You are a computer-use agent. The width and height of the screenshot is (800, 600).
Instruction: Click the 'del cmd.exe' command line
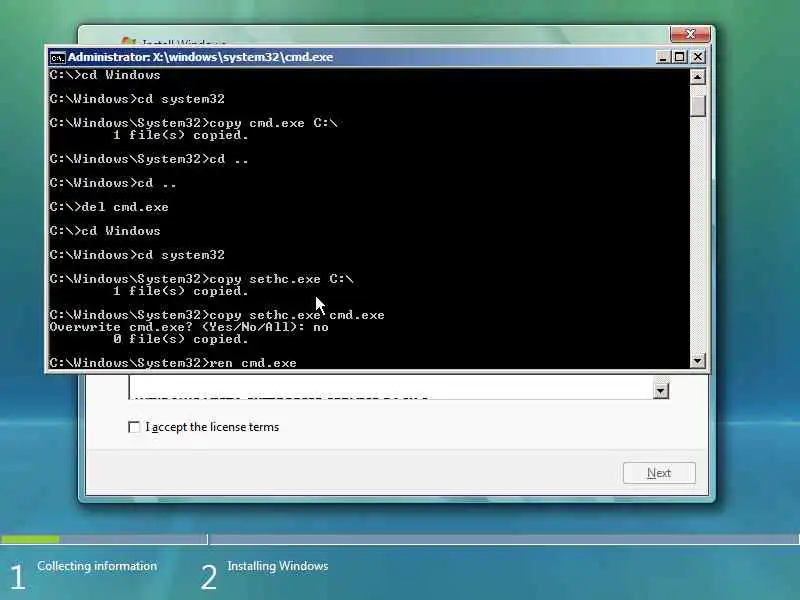[x=109, y=207]
